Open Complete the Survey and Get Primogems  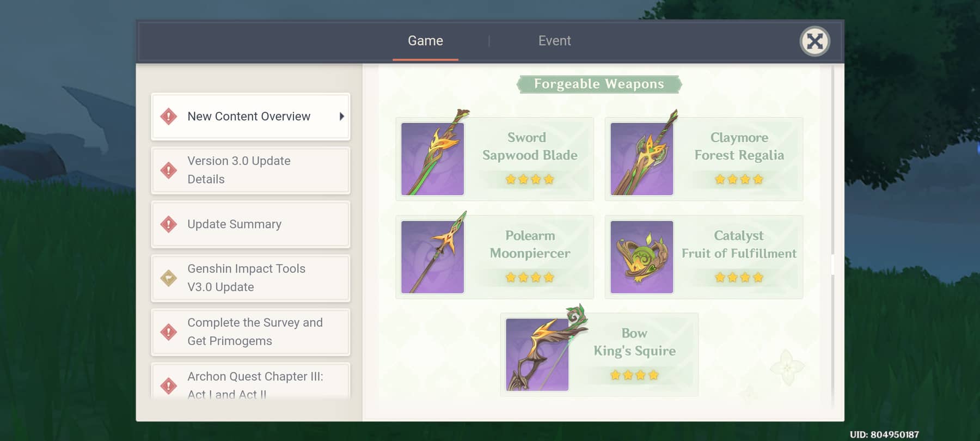[x=250, y=332]
